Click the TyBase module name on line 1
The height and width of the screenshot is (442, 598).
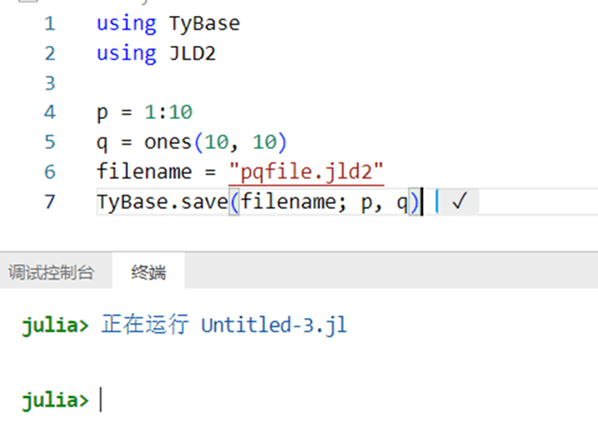(204, 24)
